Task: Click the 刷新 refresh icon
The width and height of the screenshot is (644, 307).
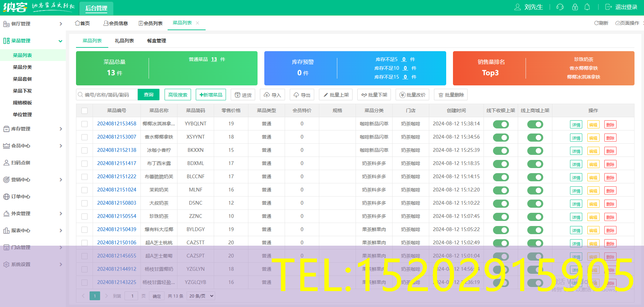Action: (x=596, y=23)
